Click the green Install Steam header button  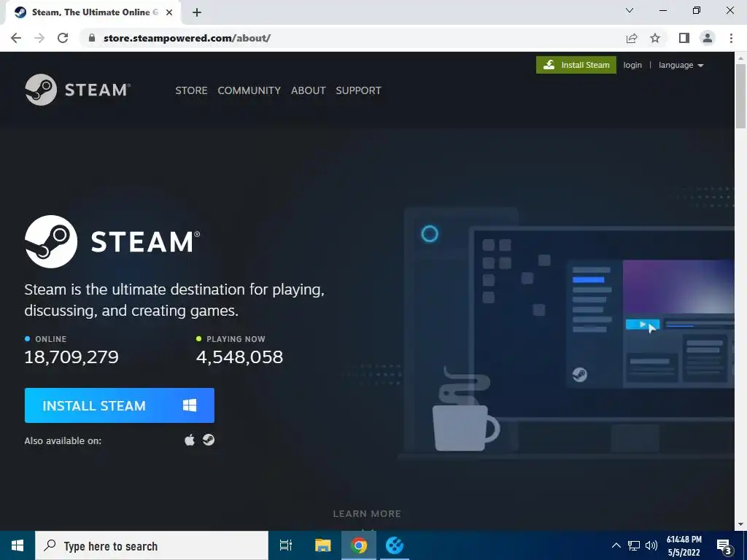pyautogui.click(x=576, y=65)
